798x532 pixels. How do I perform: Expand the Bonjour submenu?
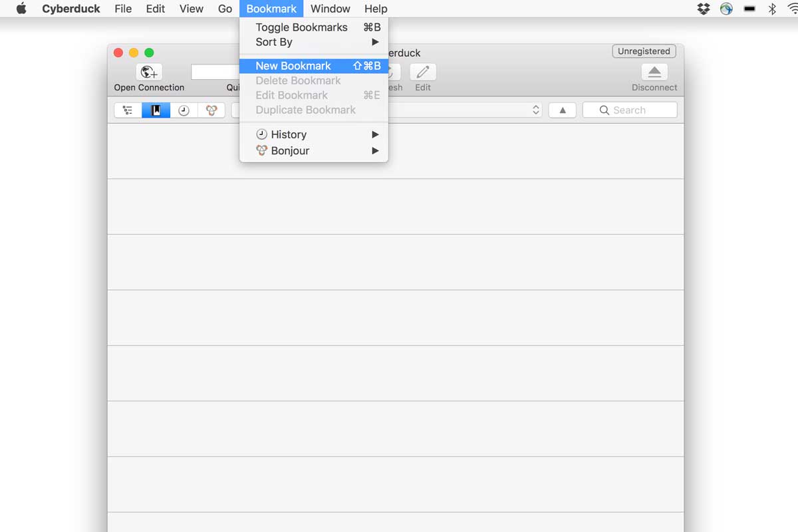click(x=314, y=151)
